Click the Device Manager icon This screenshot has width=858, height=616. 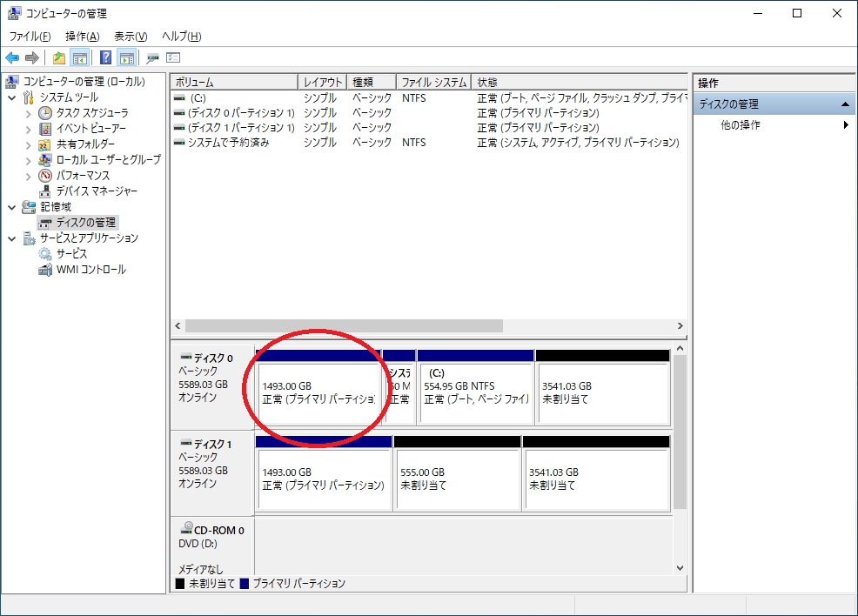coord(45,191)
